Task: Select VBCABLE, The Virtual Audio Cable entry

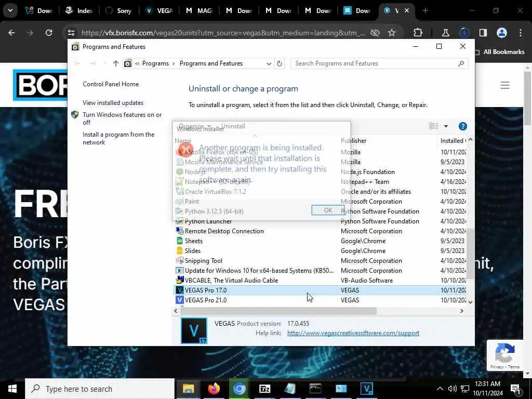Action: 231,281
